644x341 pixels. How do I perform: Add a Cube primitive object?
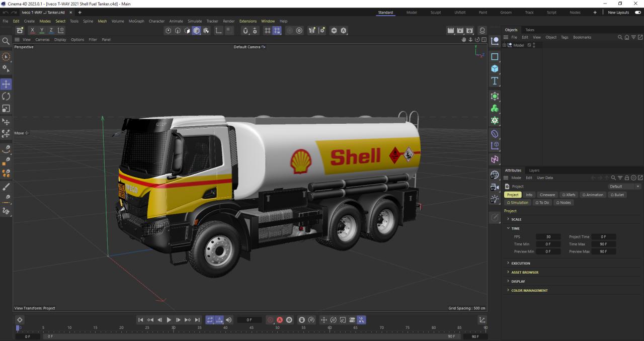[x=495, y=68]
